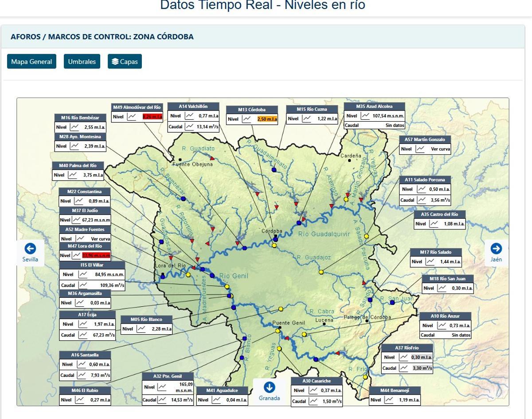
Task: Click the Mapa General button
Action: pyautogui.click(x=31, y=62)
